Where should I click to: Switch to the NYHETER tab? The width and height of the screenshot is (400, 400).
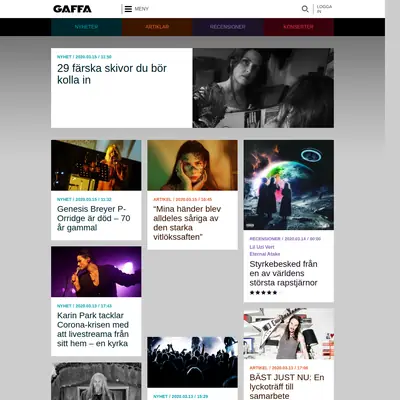pyautogui.click(x=86, y=27)
